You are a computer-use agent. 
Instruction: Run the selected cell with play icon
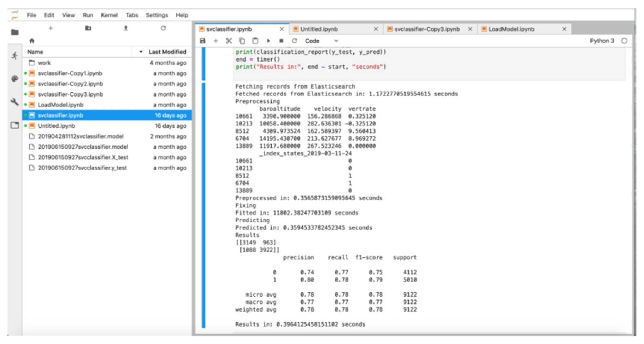click(268, 41)
